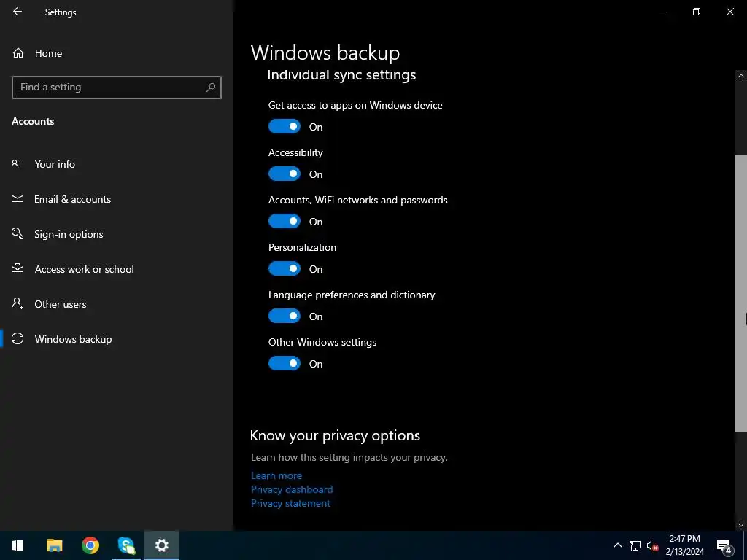Viewport: 747px width, 560px height.
Task: Disable the Other Windows settings toggle
Action: click(285, 363)
